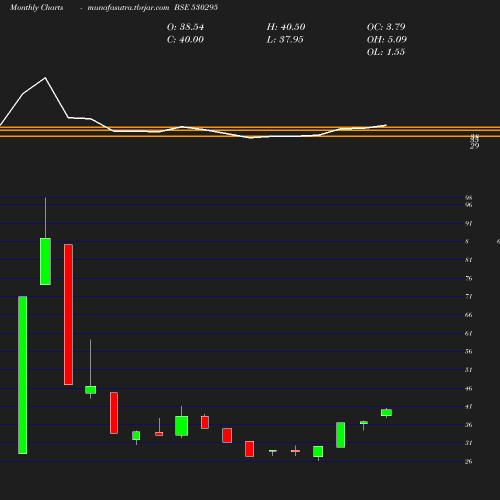Click the 76 price axis label
This screenshot has height=500, width=500.
click(469, 278)
